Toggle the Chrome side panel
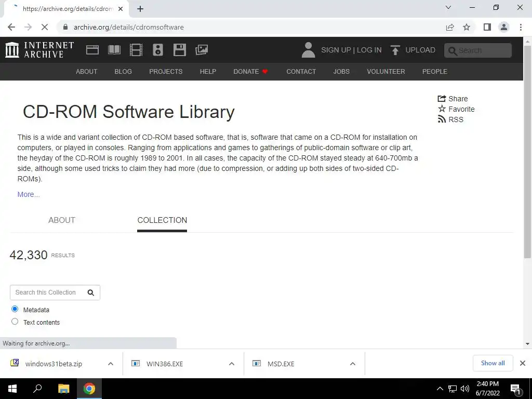The height and width of the screenshot is (399, 532). pos(487,27)
